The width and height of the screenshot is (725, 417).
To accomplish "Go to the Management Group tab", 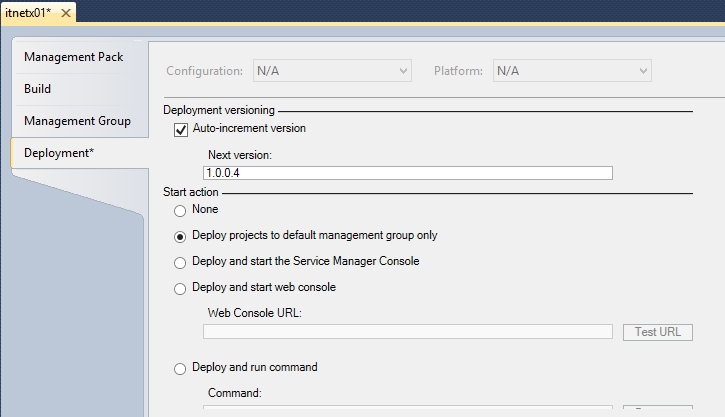I will (x=77, y=121).
